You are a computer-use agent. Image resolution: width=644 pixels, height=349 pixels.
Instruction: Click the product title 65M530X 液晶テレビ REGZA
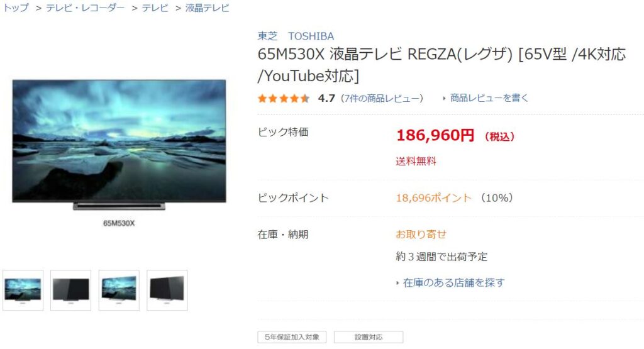click(441, 65)
